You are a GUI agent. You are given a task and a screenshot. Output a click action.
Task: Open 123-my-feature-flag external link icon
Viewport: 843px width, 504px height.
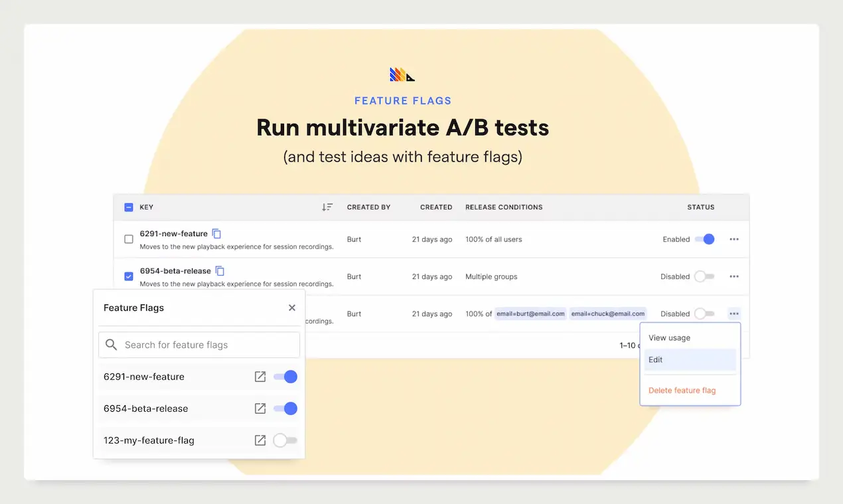tap(260, 440)
